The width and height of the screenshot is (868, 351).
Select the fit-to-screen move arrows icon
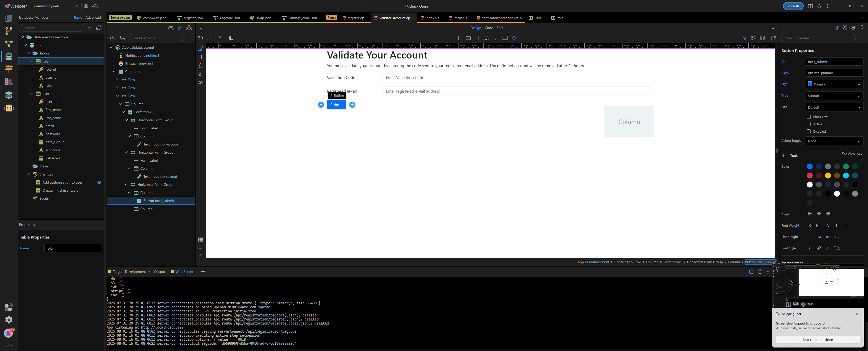pos(514,38)
